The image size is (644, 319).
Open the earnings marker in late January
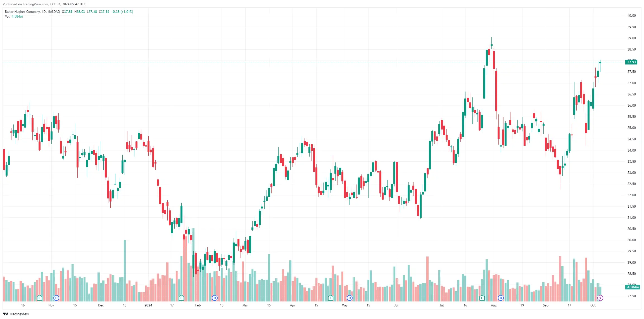[181, 298]
